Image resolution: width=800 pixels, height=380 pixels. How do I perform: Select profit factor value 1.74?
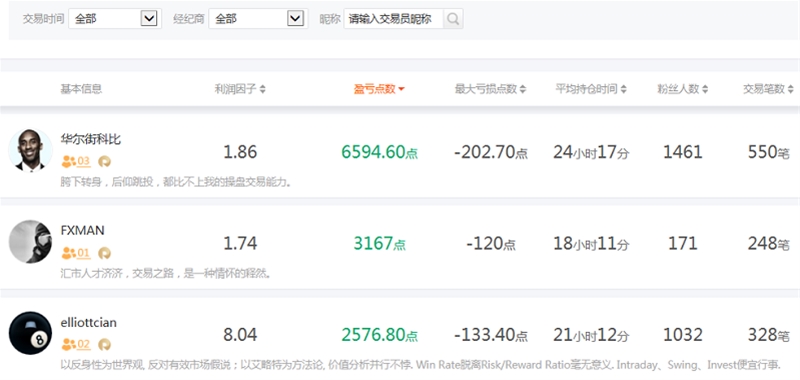click(x=240, y=244)
